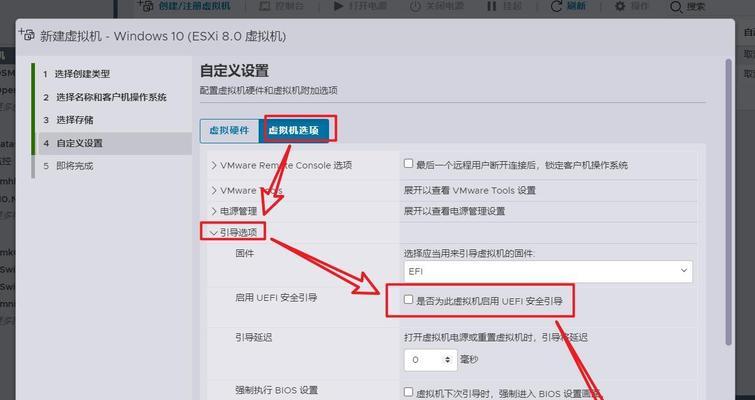Viewport: 755px width, 400px height.
Task: Enable UEFI 安全引导 checkbox
Action: tap(408, 299)
